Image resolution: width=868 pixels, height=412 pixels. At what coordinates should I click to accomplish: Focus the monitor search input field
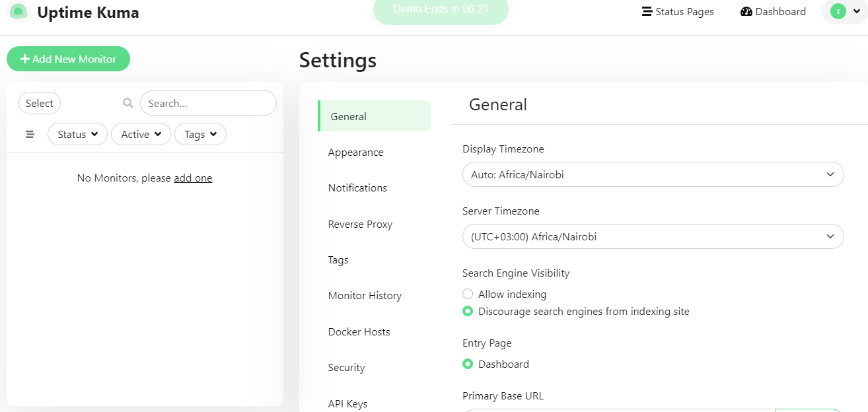[208, 103]
